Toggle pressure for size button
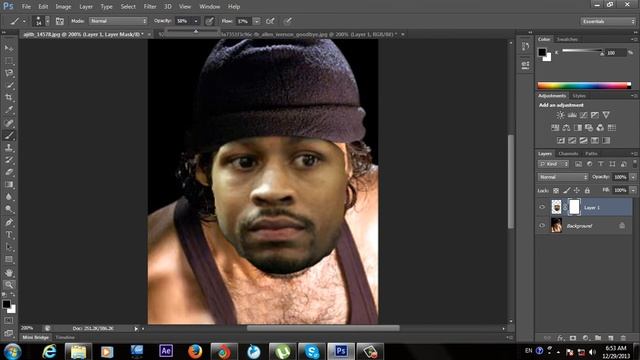The height and width of the screenshot is (360, 640). (288, 21)
